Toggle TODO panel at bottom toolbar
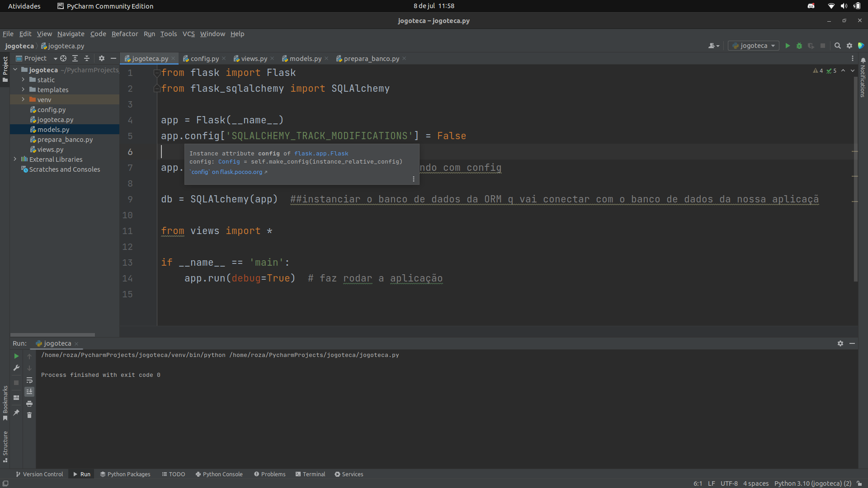 click(x=174, y=474)
